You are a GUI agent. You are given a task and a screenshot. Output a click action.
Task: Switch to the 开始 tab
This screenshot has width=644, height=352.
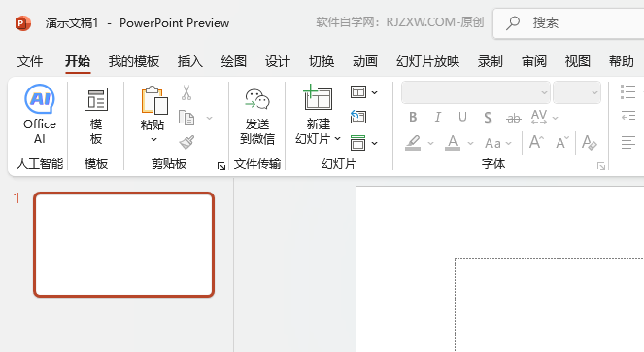(78, 61)
